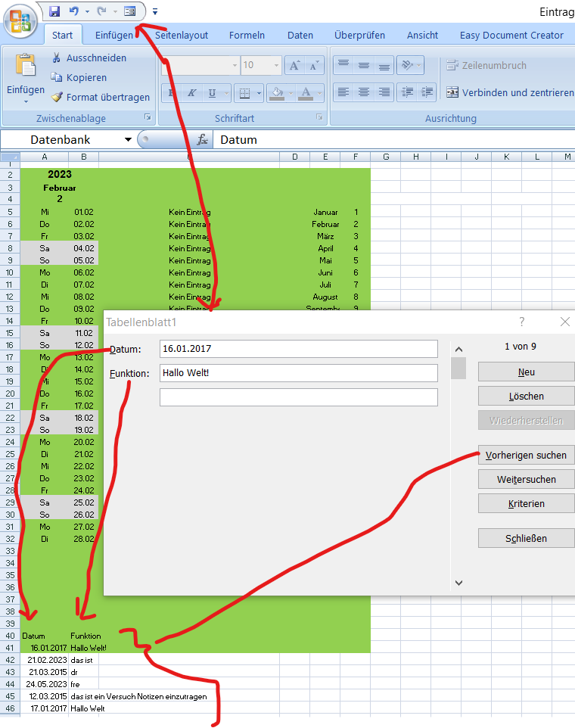This screenshot has height=728, width=575.
Task: Open the Überprüfen tab
Action: click(359, 36)
